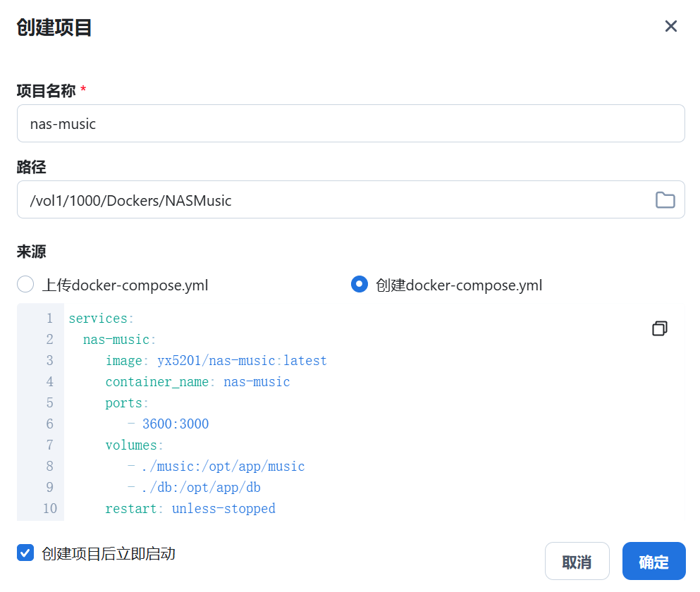Copy the docker-compose code with copy icon
Screen dimensions: 700x592
point(659,328)
